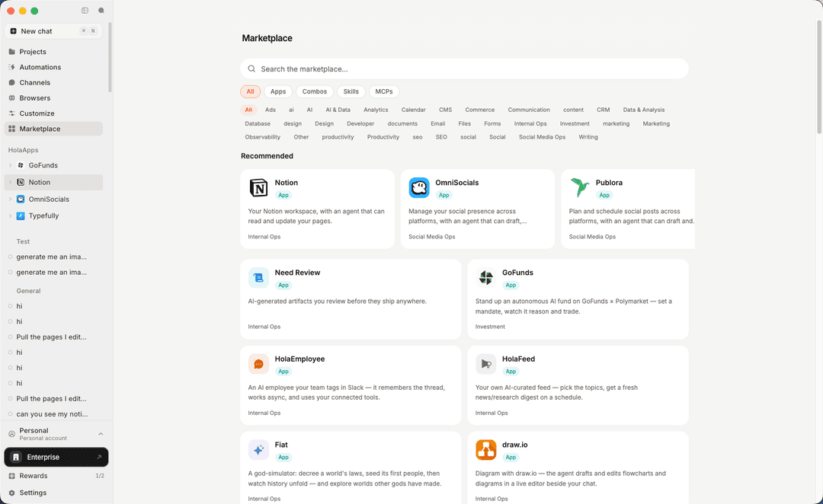Filter by the Forms category
Viewport: 823px width, 504px height.
pos(492,124)
